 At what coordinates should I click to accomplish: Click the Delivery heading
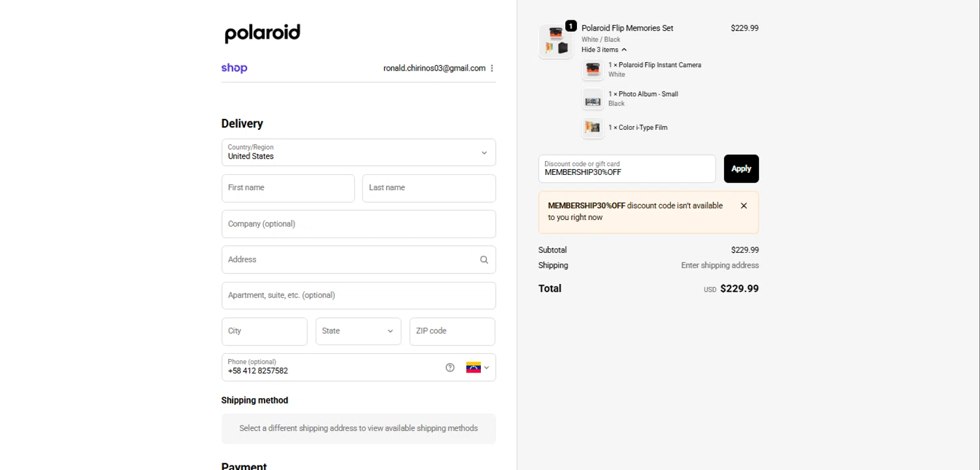coord(242,124)
